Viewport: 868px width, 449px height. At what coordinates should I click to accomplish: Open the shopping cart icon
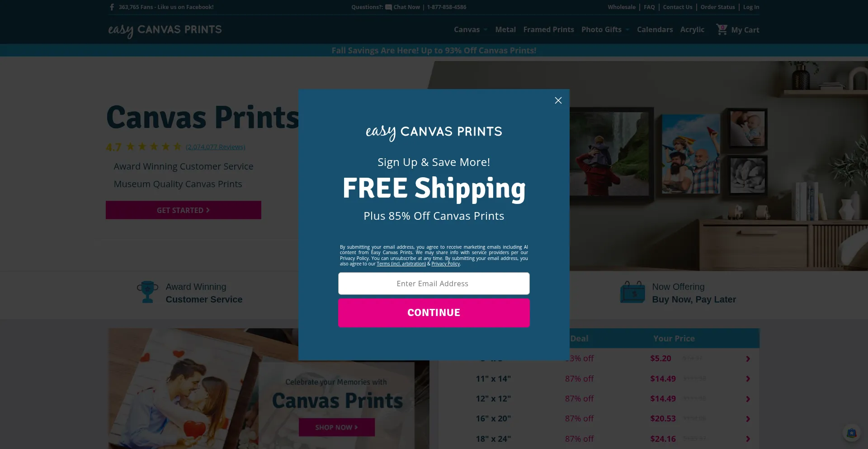coord(722,29)
